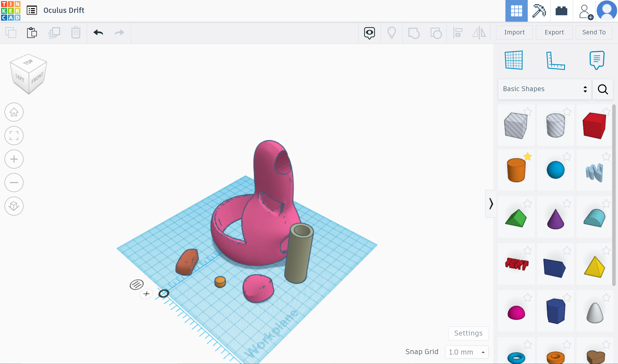Open the shape search magnifier
The height and width of the screenshot is (364, 618).
(603, 89)
